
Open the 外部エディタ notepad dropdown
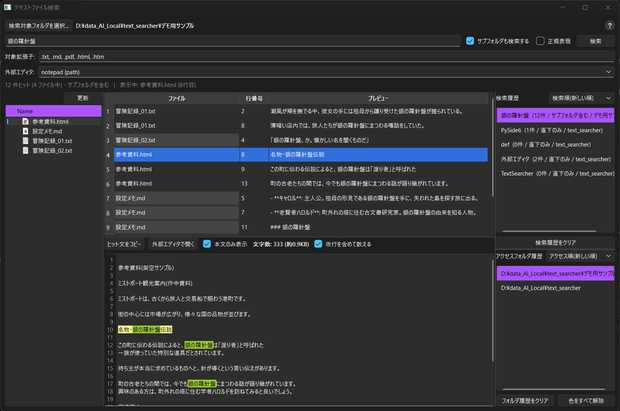(x=326, y=72)
